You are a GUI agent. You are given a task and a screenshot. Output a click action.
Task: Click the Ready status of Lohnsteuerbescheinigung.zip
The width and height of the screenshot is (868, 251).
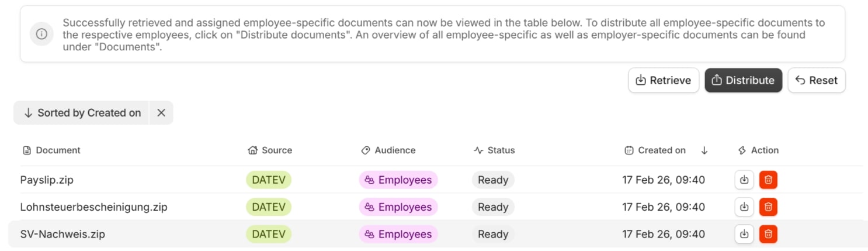[x=493, y=207]
